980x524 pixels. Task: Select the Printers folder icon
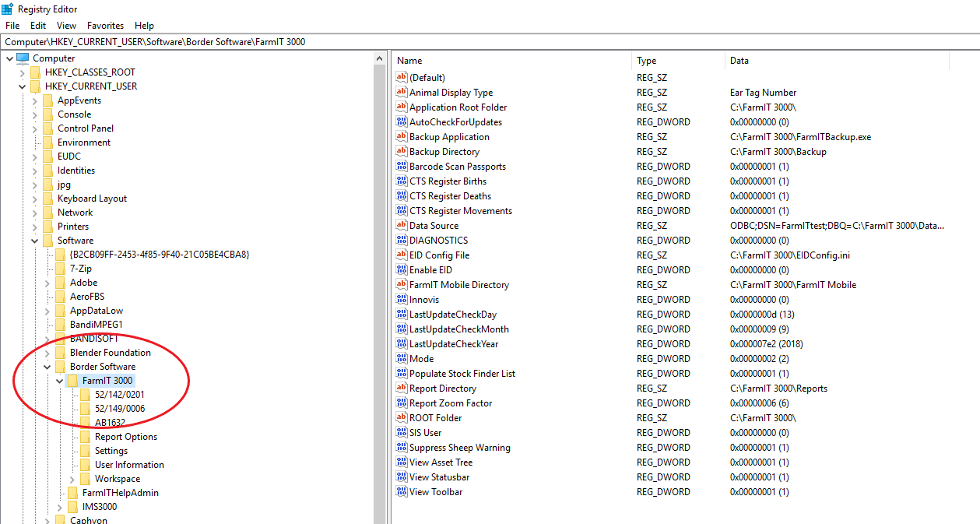pyautogui.click(x=47, y=227)
